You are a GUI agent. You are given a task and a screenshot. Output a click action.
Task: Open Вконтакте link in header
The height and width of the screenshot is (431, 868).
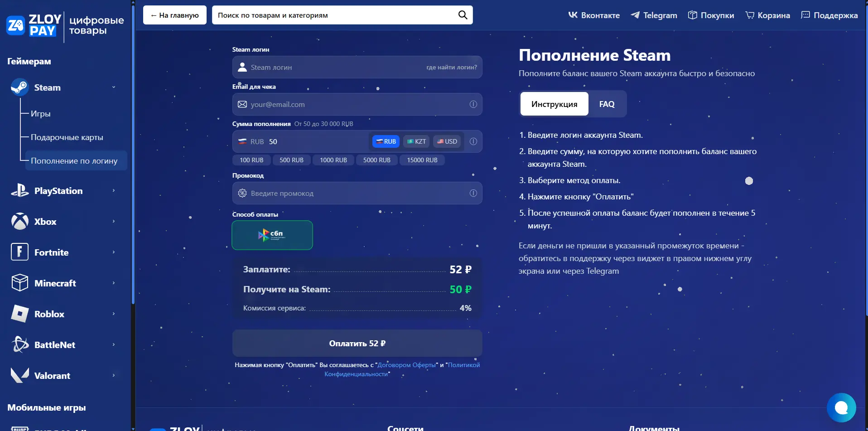(x=594, y=15)
